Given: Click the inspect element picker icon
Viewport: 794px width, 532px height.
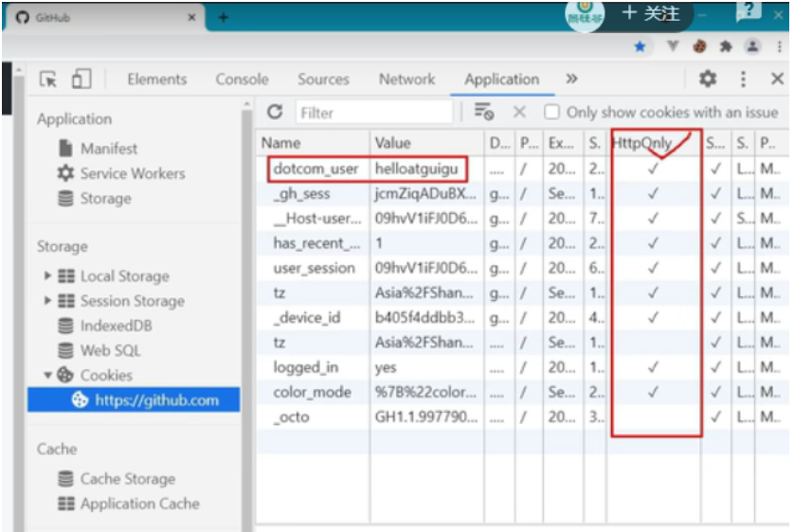Looking at the screenshot, I should (x=48, y=80).
